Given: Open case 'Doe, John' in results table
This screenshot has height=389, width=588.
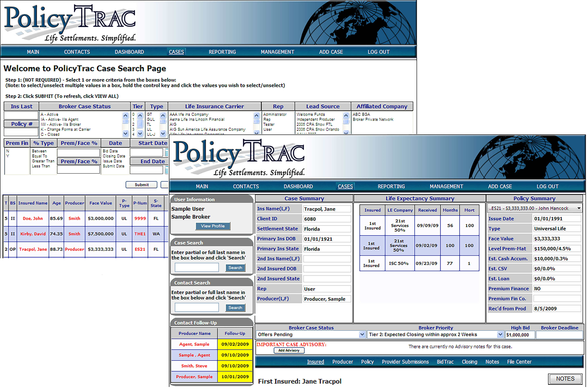Looking at the screenshot, I should pyautogui.click(x=33, y=219).
